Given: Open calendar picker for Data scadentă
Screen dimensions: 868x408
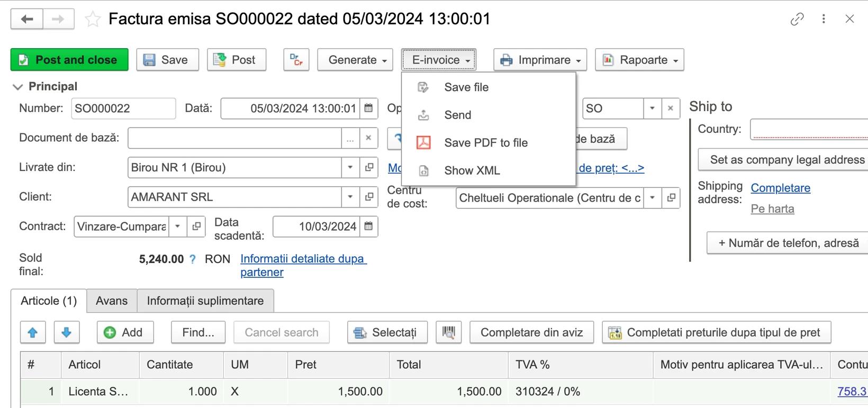Looking at the screenshot, I should click(369, 226).
